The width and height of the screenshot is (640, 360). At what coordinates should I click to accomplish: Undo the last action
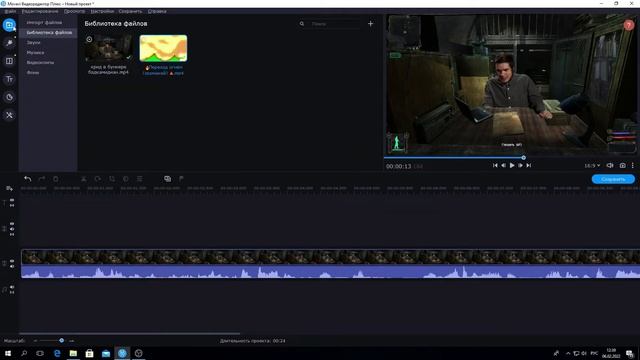(27, 179)
